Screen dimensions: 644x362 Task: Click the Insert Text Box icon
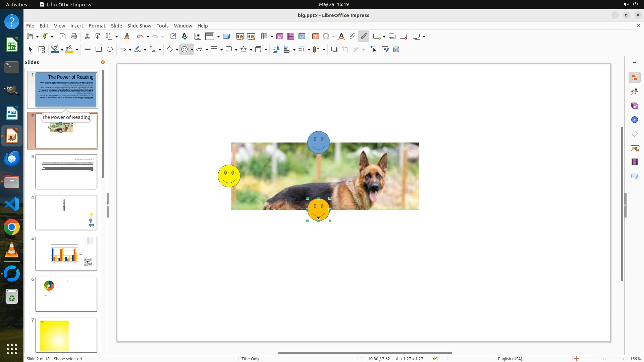315,37
